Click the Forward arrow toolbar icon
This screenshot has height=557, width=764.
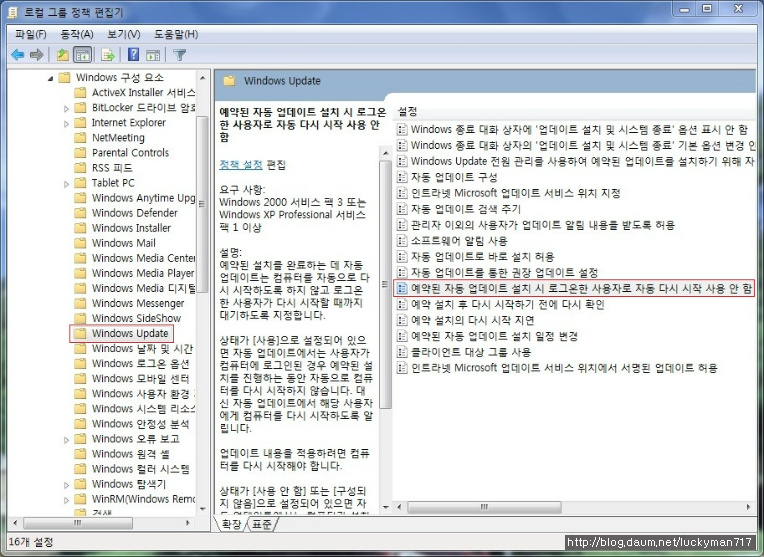click(x=37, y=55)
